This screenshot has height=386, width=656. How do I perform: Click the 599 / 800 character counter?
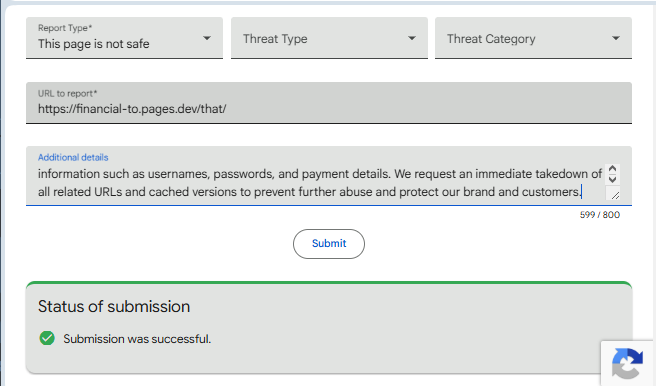click(x=600, y=215)
